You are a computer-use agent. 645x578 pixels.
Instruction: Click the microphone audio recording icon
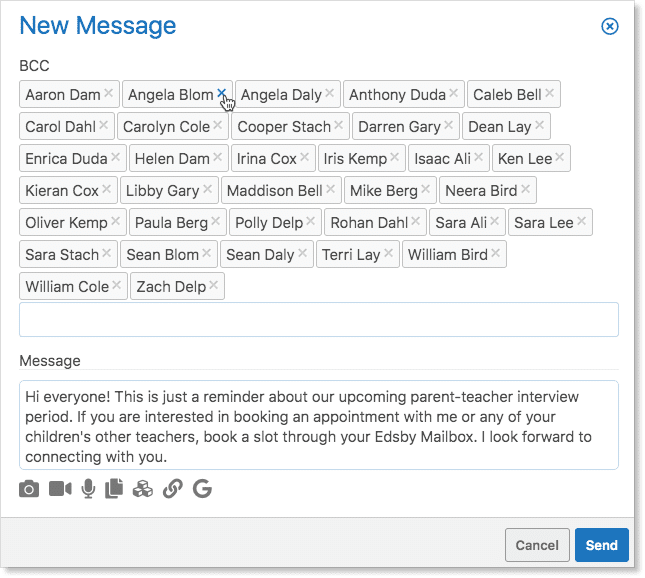[x=88, y=489]
